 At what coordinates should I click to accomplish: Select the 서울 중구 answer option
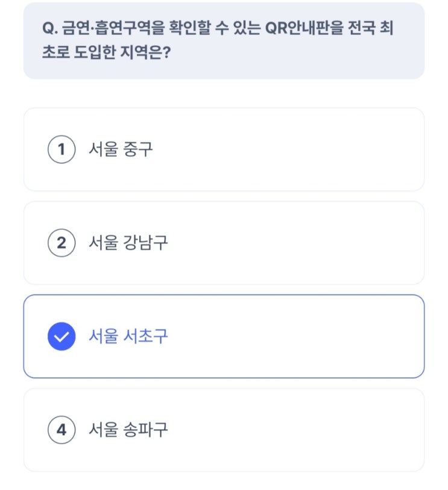click(223, 150)
